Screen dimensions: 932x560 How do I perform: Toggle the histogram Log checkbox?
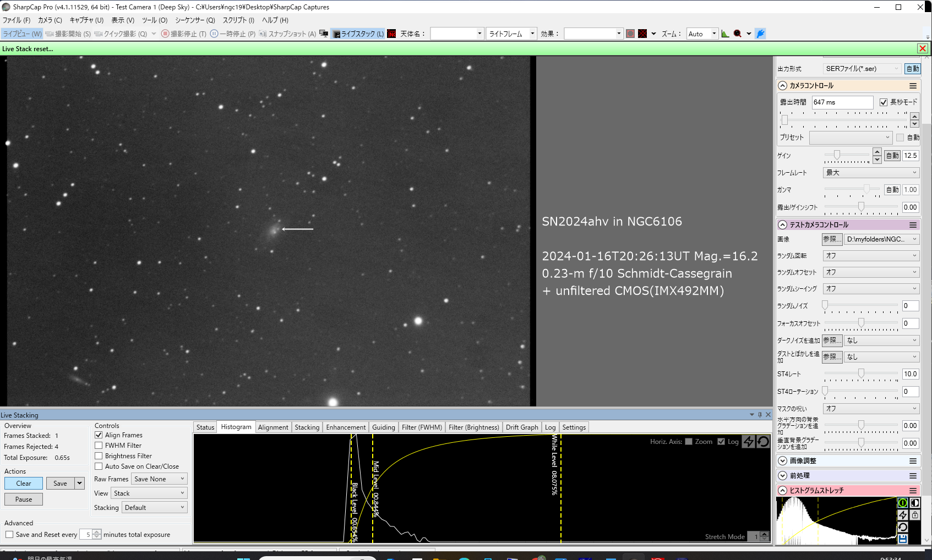point(721,442)
